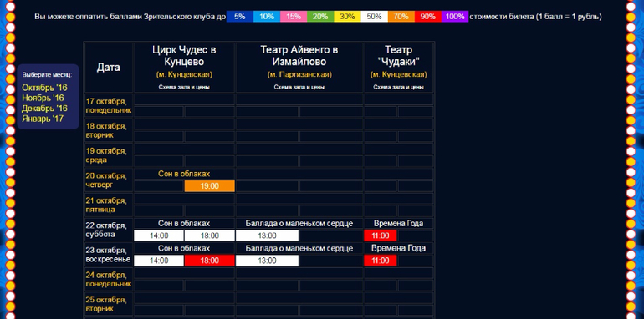Click the purple 100% discount swatch
Image resolution: width=644 pixels, height=319 pixels.
click(455, 17)
